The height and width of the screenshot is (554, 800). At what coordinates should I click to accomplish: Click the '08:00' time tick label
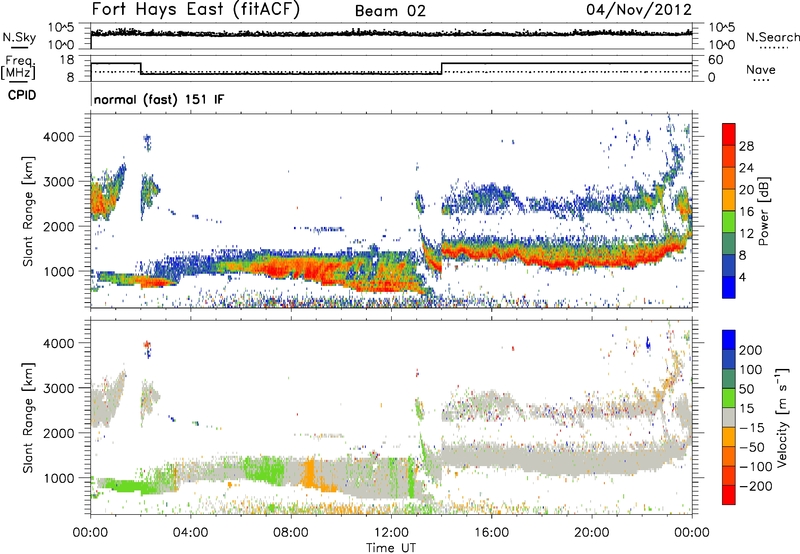tap(290, 533)
